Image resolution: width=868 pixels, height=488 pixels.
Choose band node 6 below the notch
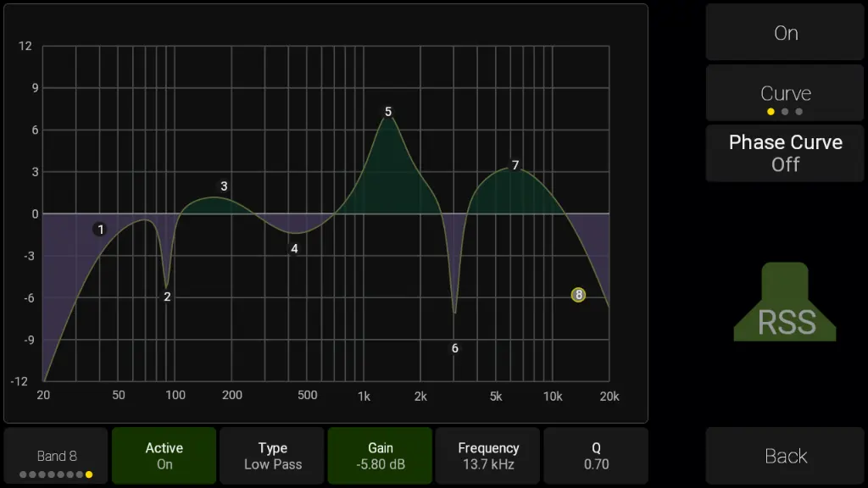(455, 348)
